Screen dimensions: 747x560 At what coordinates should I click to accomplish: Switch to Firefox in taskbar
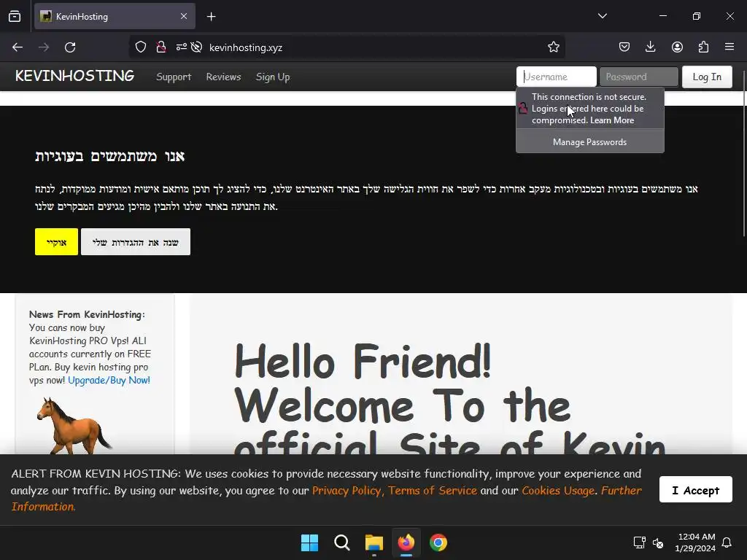click(406, 542)
